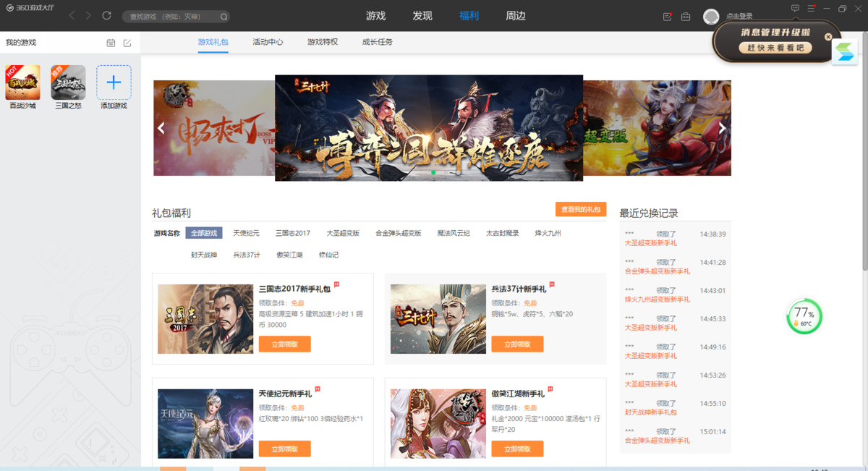The image size is (868, 471).
Task: Filter gift packs by 烽火九州
Action: point(548,233)
